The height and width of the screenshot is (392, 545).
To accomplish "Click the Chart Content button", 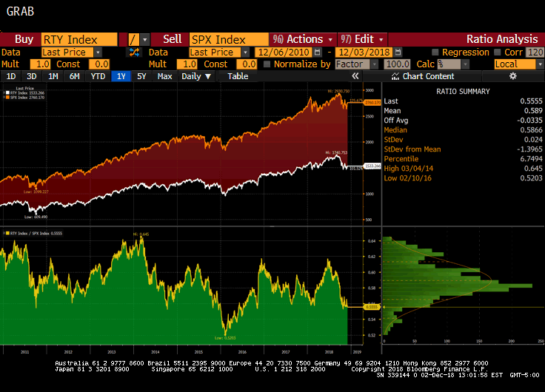I will pyautogui.click(x=423, y=76).
